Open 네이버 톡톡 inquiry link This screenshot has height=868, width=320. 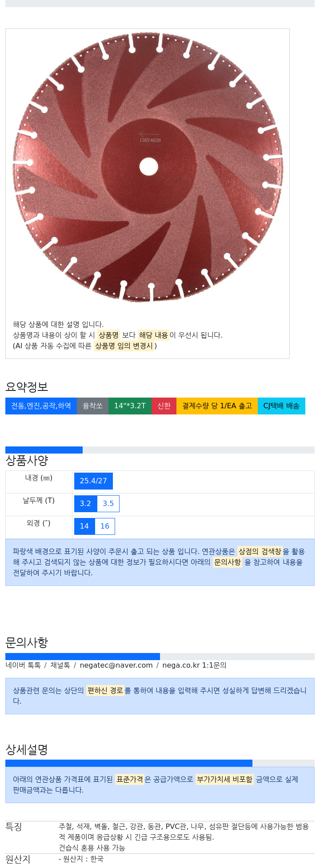[23, 665]
